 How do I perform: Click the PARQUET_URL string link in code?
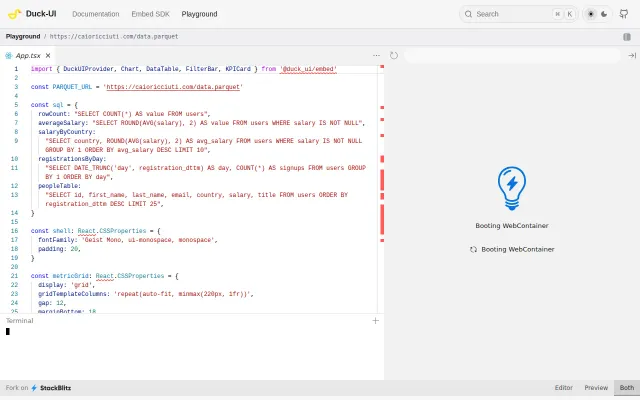point(173,87)
